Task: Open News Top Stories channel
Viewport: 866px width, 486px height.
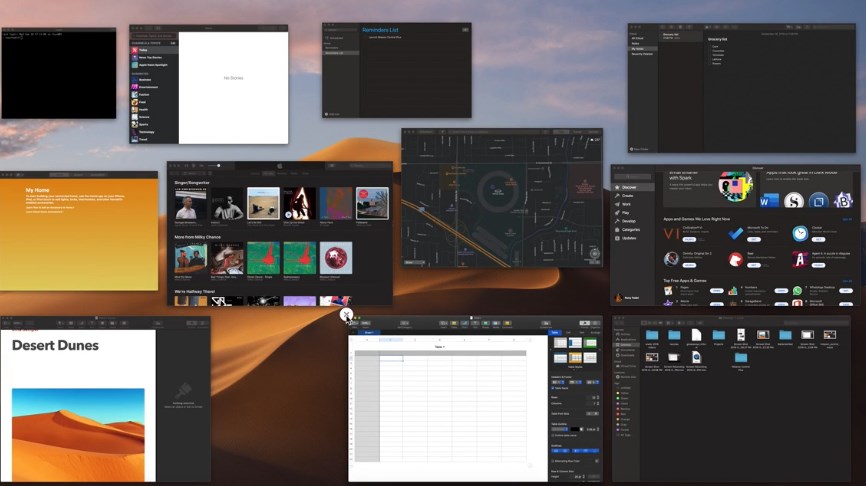Action: point(154,57)
